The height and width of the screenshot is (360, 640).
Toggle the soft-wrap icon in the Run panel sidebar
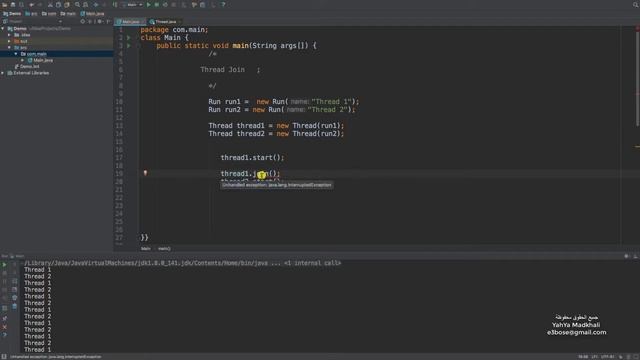click(x=14, y=281)
